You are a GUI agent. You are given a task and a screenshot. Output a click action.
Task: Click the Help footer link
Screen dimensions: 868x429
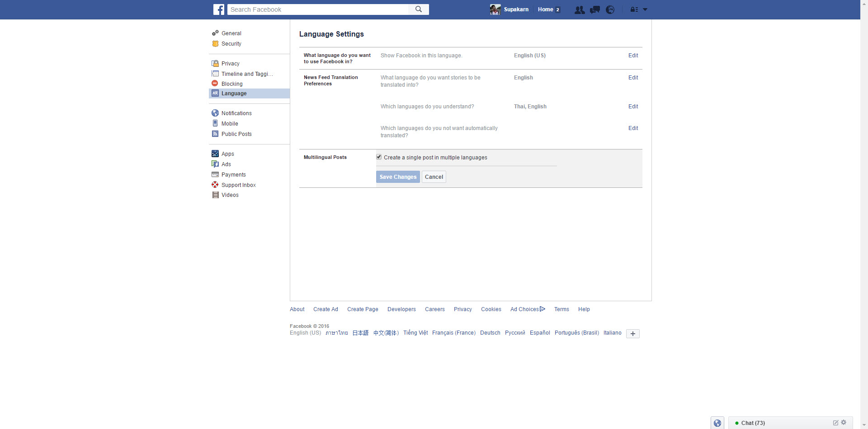tap(584, 309)
